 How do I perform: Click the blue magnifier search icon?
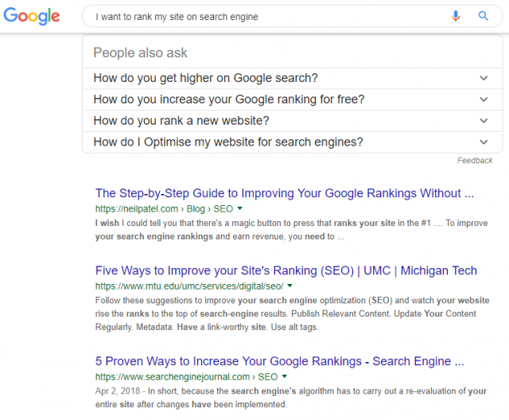484,16
